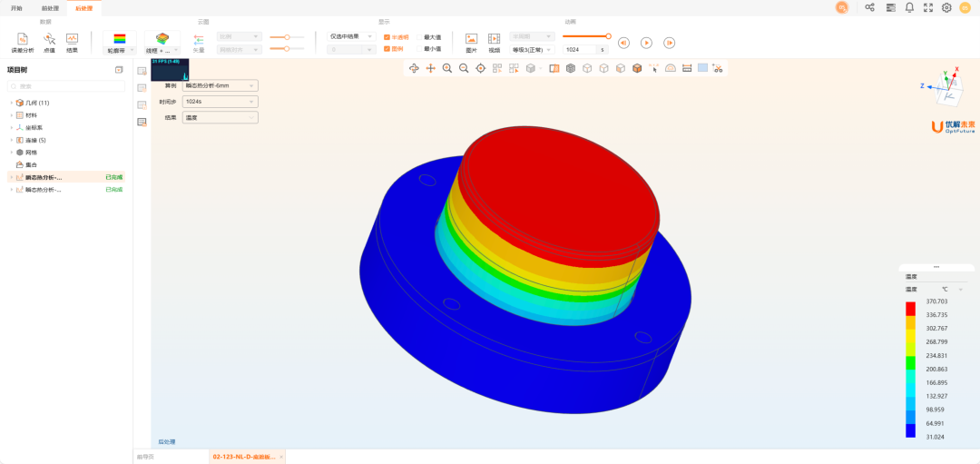
Task: Select the highlighted first 瞬态热分析 study
Action: click(x=66, y=177)
